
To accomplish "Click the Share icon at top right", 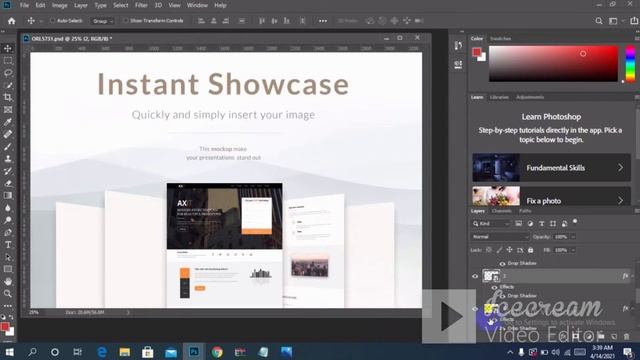I will (634, 20).
